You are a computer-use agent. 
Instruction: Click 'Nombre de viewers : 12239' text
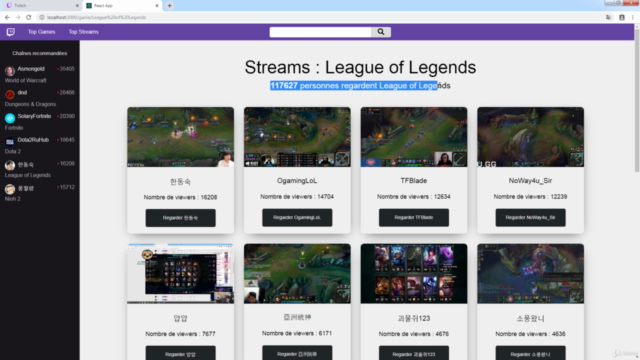(531, 197)
